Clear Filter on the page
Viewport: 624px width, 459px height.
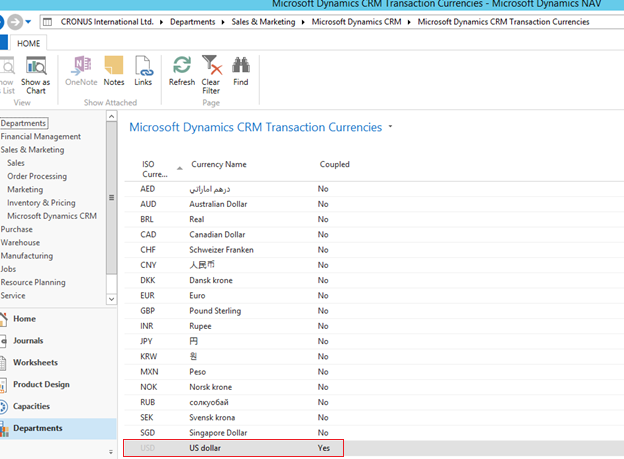point(211,75)
